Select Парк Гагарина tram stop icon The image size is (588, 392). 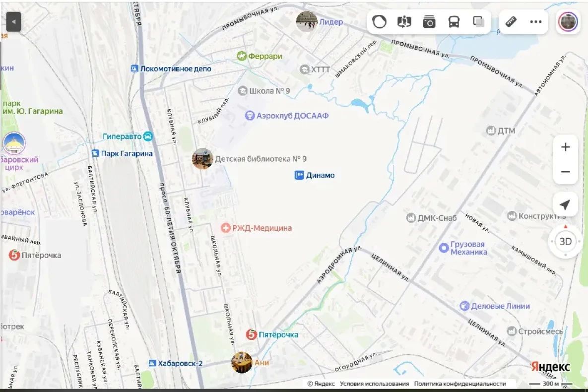(95, 153)
